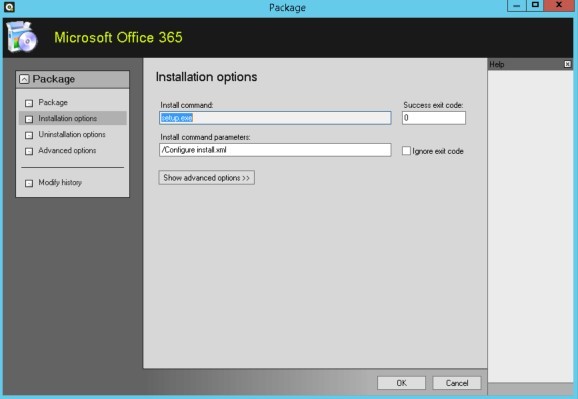Click the square icon beside Package item
Screen dimensions: 578x399
29,103
